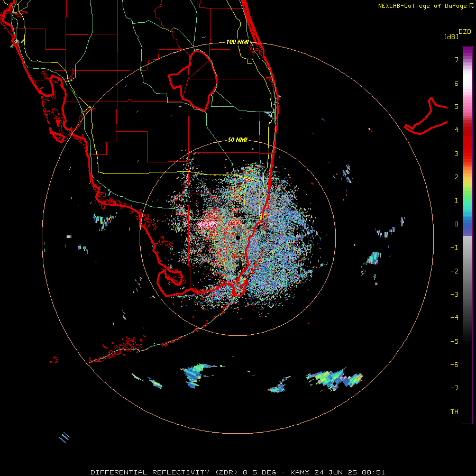Viewport: 476px width, 476px height.
Task: Click the purple top of the color bar
Action: (x=467, y=52)
